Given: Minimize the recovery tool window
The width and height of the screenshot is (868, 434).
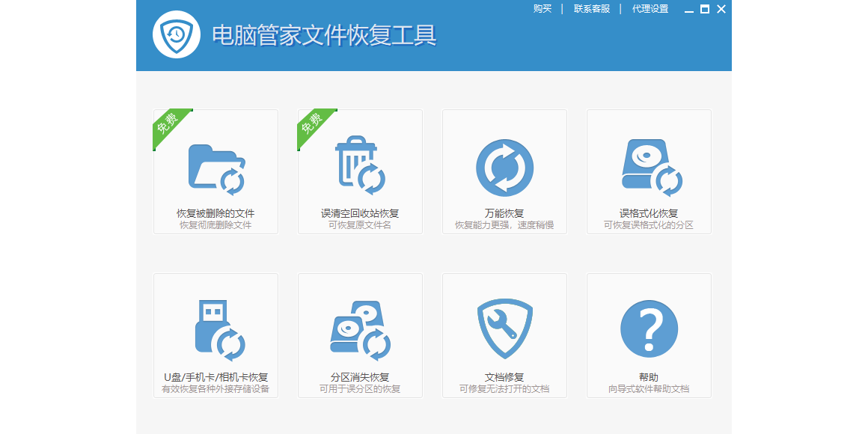Looking at the screenshot, I should [688, 10].
